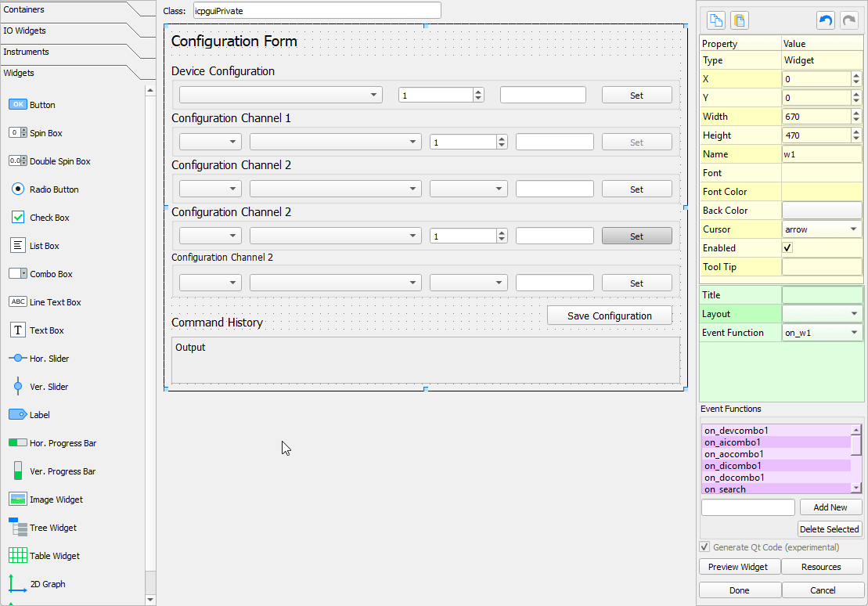This screenshot has height=606, width=868.
Task: Click the Preview Widget button
Action: pos(739,566)
